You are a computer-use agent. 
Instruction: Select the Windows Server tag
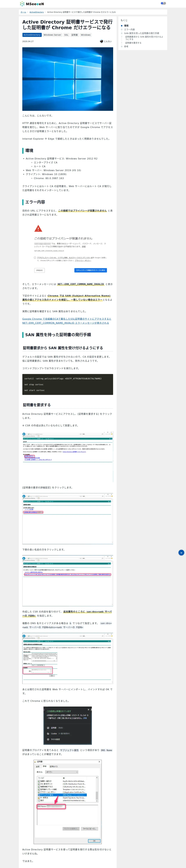(52, 35)
